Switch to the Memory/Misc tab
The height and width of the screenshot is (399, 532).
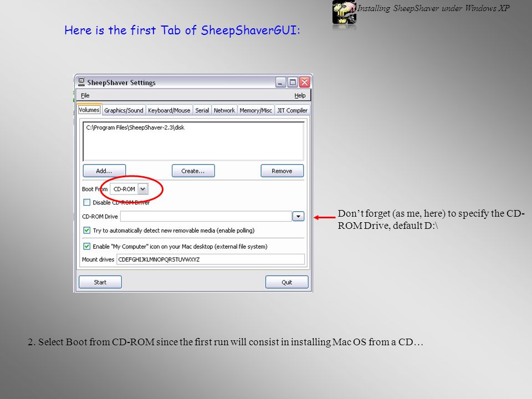tap(255, 110)
